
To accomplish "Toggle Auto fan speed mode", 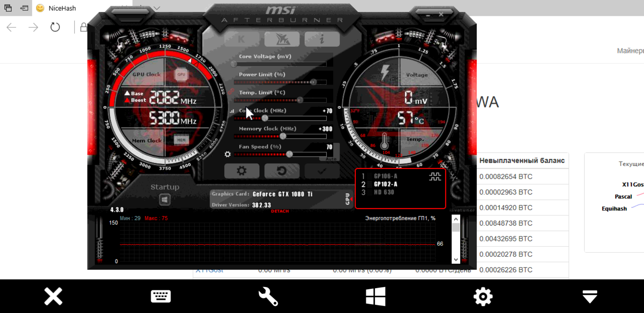I will [x=330, y=159].
